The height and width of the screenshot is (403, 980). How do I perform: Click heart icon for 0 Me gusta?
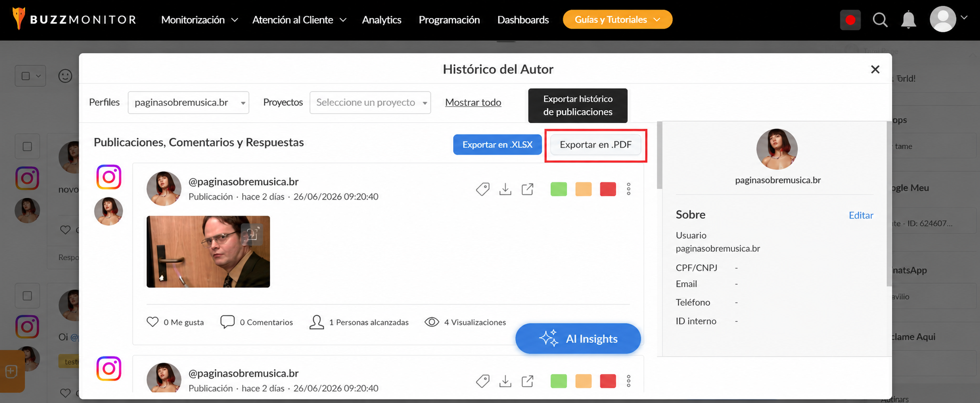pyautogui.click(x=152, y=322)
